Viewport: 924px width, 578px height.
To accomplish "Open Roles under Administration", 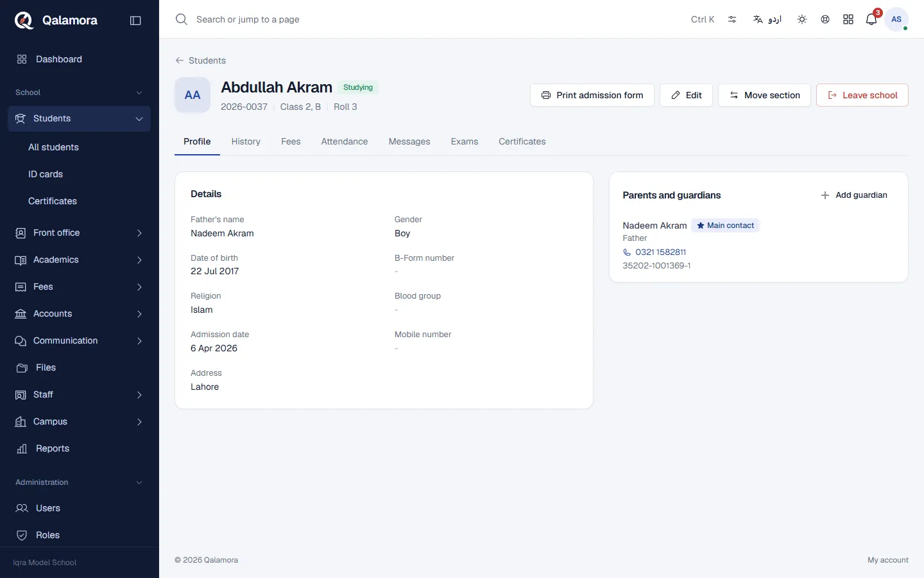I will tap(80, 535).
